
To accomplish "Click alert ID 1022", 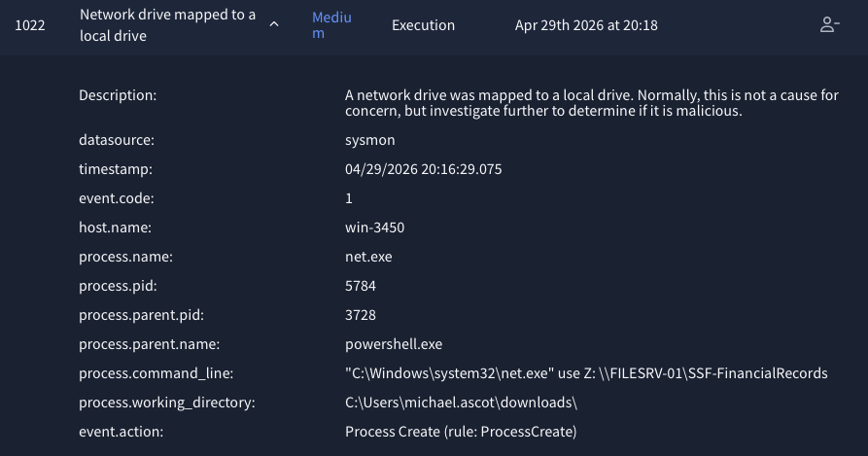I will [30, 25].
